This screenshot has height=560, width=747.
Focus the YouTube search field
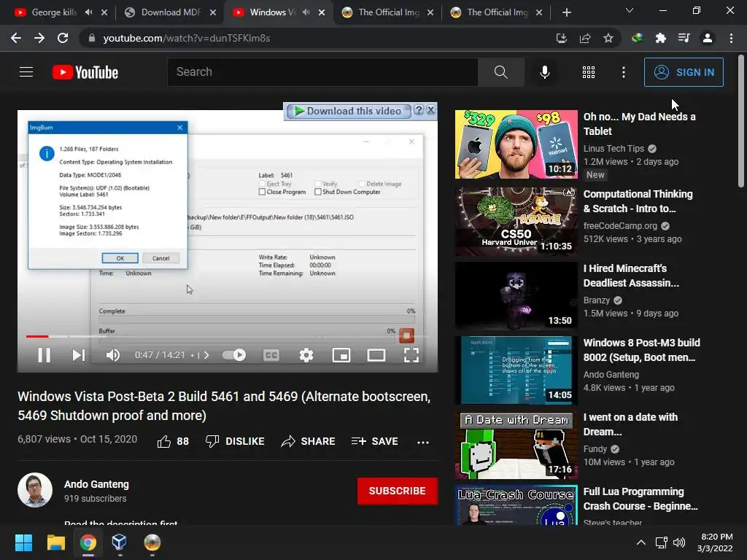point(322,72)
